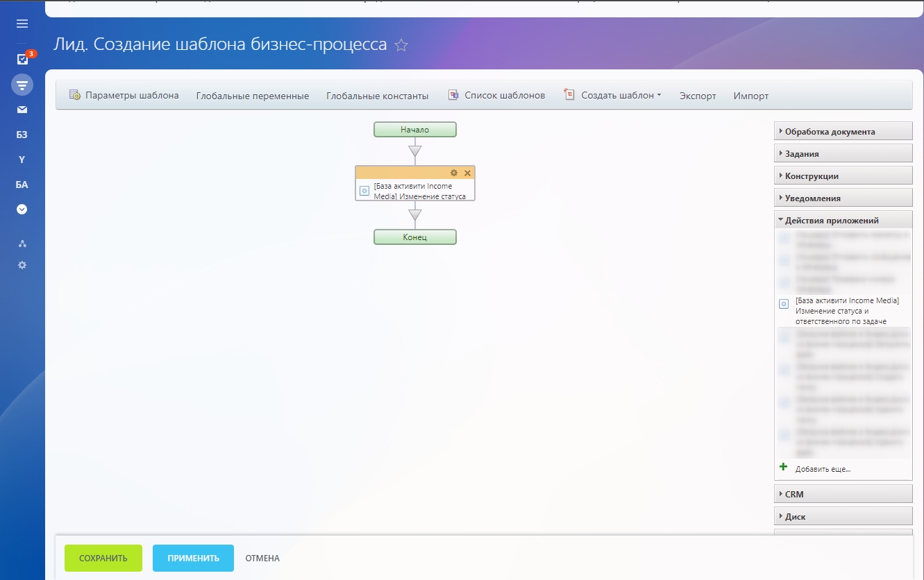924x580 pixels.
Task: Open the БА sidebar item
Action: pyautogui.click(x=22, y=185)
